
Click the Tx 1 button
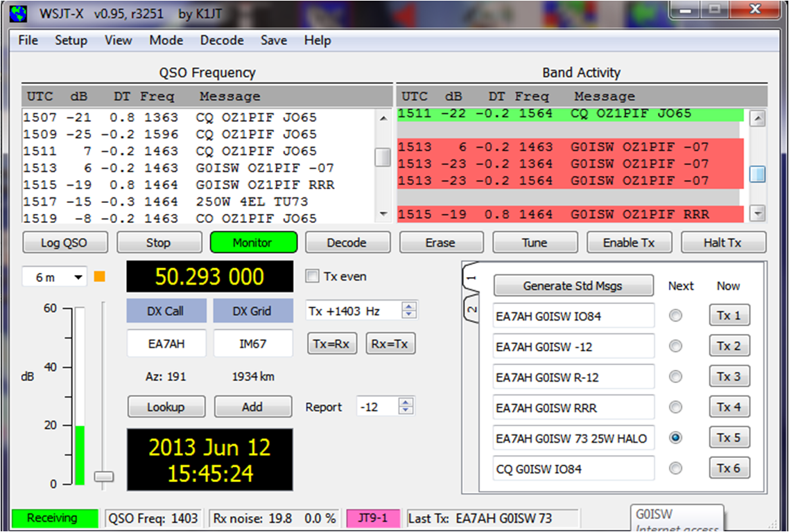click(x=729, y=315)
